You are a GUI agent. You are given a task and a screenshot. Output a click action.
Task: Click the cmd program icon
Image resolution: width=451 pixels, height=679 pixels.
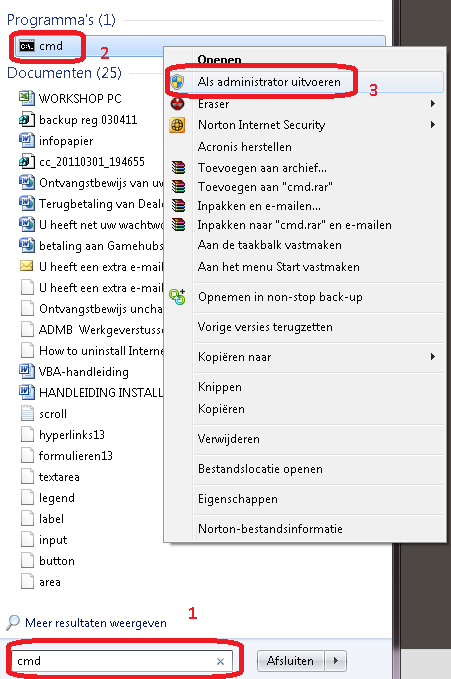pos(27,46)
